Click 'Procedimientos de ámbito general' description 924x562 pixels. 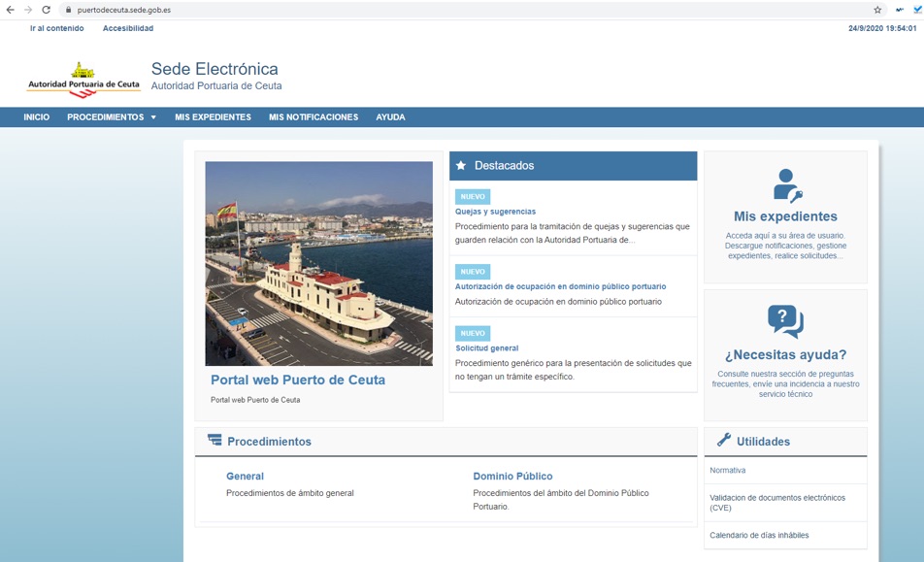(x=290, y=493)
